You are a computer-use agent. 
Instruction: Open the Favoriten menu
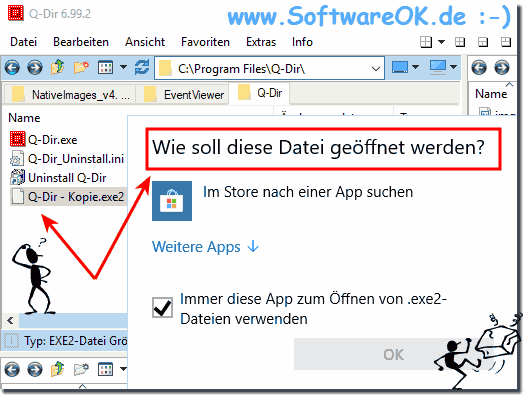[205, 42]
